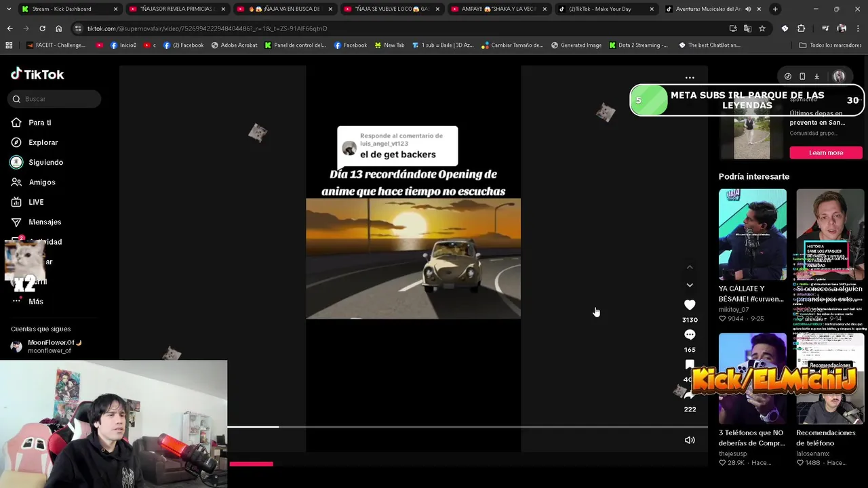Open Adobe Acrobat bookmark
This screenshot has width=868, height=488.
(234, 45)
